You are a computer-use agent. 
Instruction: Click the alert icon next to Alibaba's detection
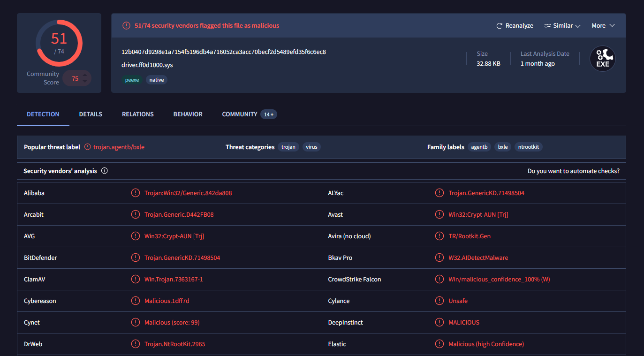136,193
